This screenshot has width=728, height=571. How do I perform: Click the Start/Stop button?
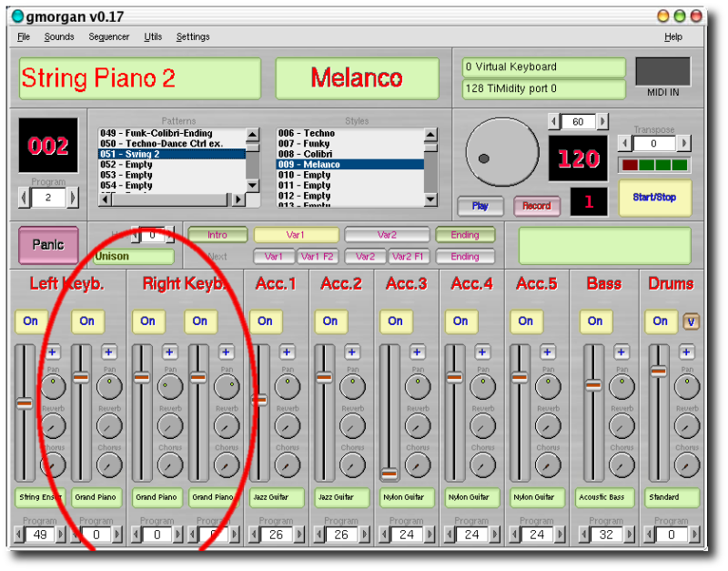[x=654, y=198]
